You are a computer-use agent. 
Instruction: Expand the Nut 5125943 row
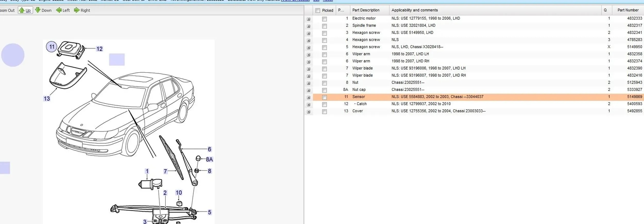point(308,83)
